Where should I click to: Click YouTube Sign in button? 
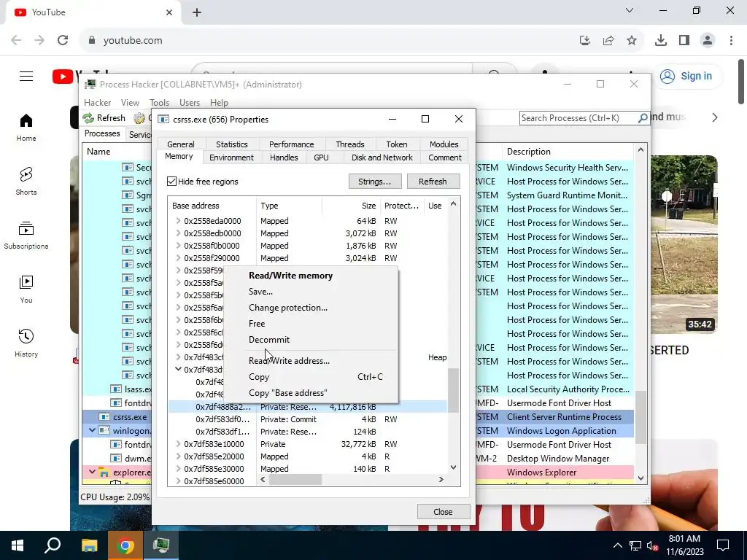[x=688, y=76]
